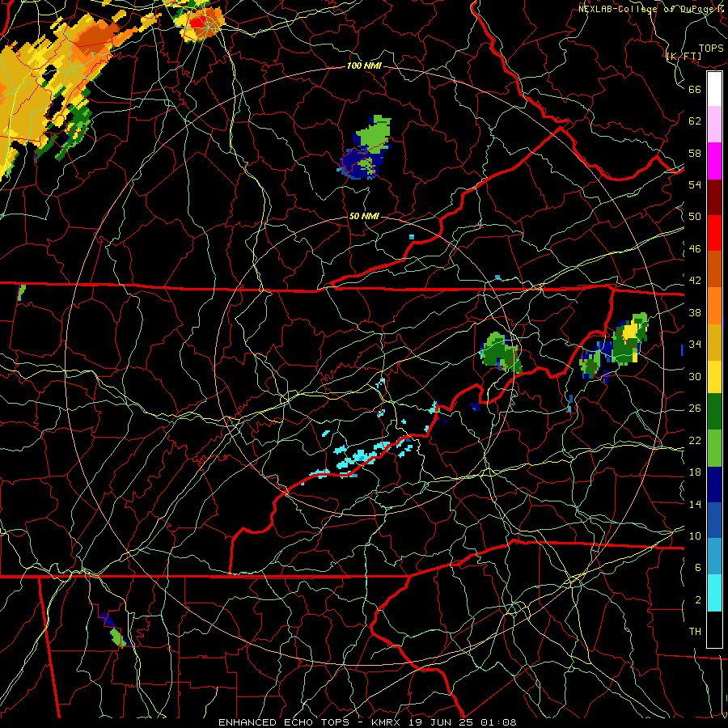Click the "TH" legend label
Image resolution: width=728 pixels, height=728 pixels.
coord(695,632)
